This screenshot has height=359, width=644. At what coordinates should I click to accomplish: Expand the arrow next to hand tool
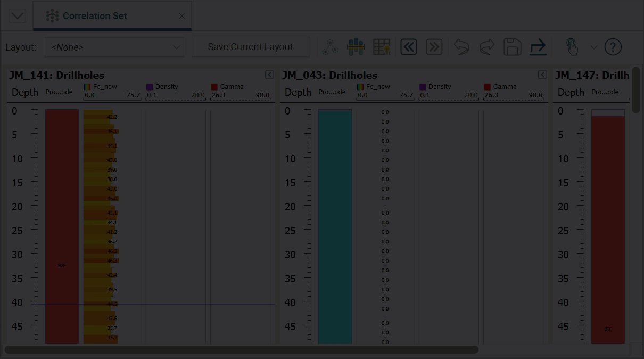click(x=594, y=47)
